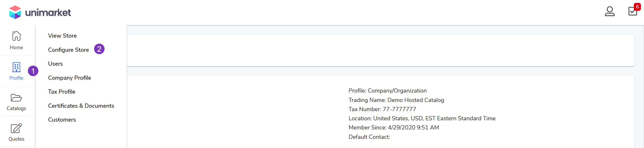Open the user account icon
Image resolution: width=644 pixels, height=148 pixels.
click(x=610, y=12)
